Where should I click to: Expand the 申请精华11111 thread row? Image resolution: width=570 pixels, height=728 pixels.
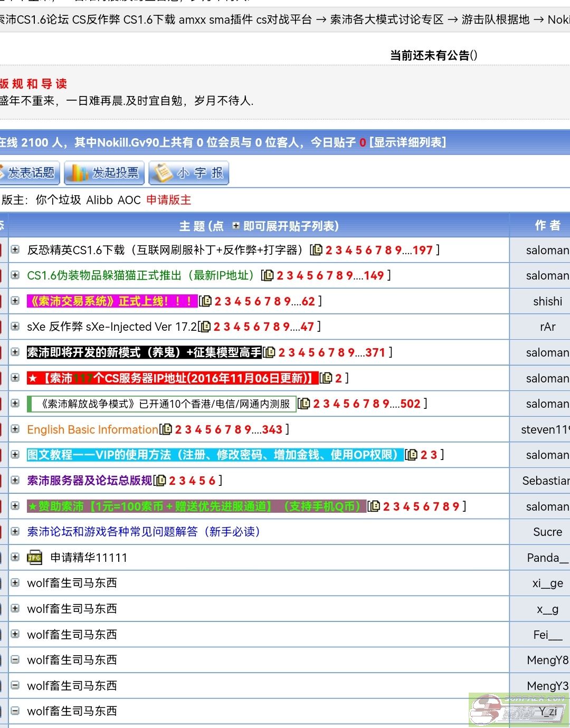click(x=15, y=557)
